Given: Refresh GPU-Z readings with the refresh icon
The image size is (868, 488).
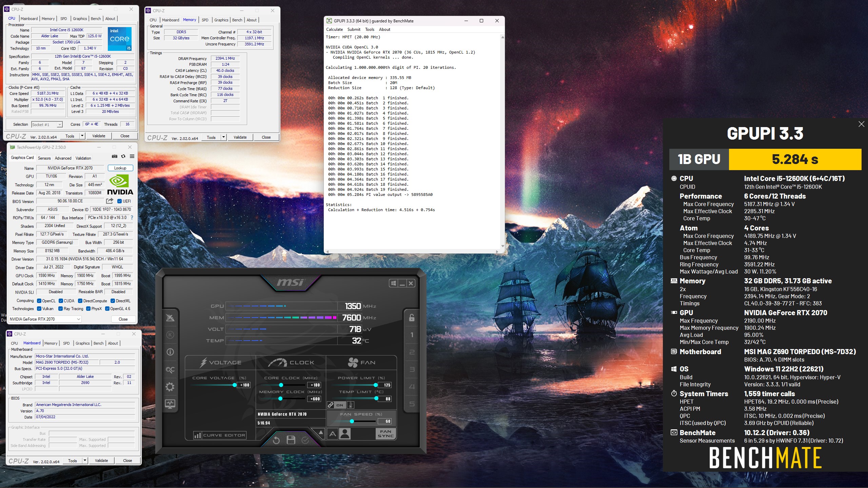Looking at the screenshot, I should pyautogui.click(x=123, y=156).
